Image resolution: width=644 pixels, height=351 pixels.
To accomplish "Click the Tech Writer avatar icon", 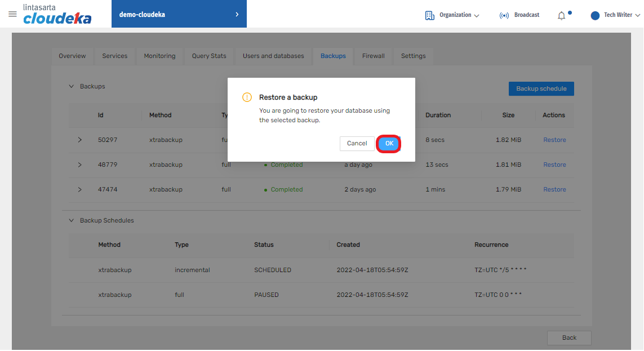I will pos(595,15).
